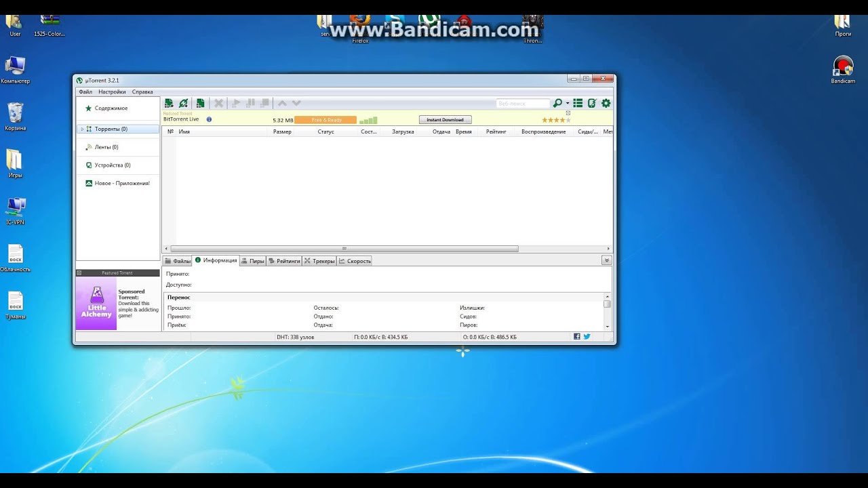Click the Start torrent play icon
This screenshot has height=488, width=868.
[236, 103]
